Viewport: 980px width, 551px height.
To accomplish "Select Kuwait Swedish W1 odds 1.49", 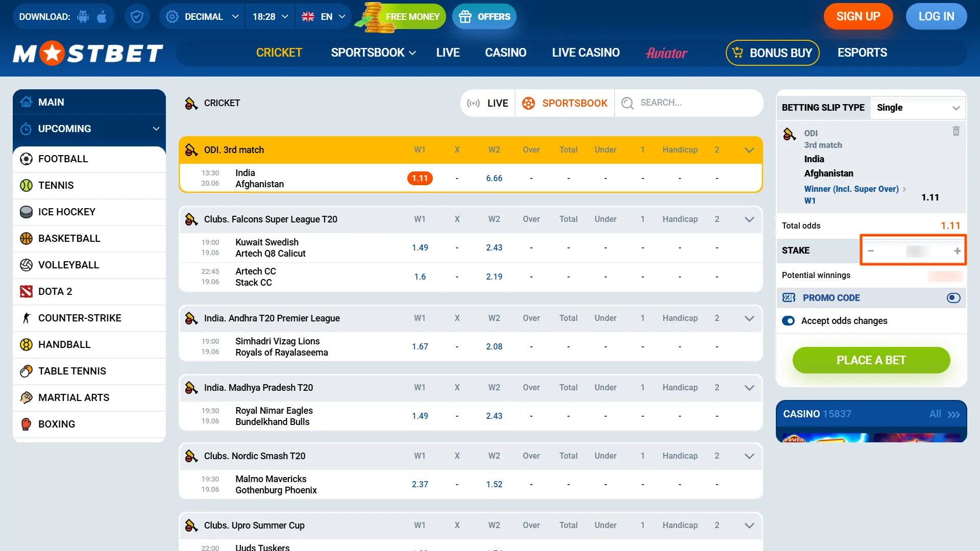I will [420, 247].
